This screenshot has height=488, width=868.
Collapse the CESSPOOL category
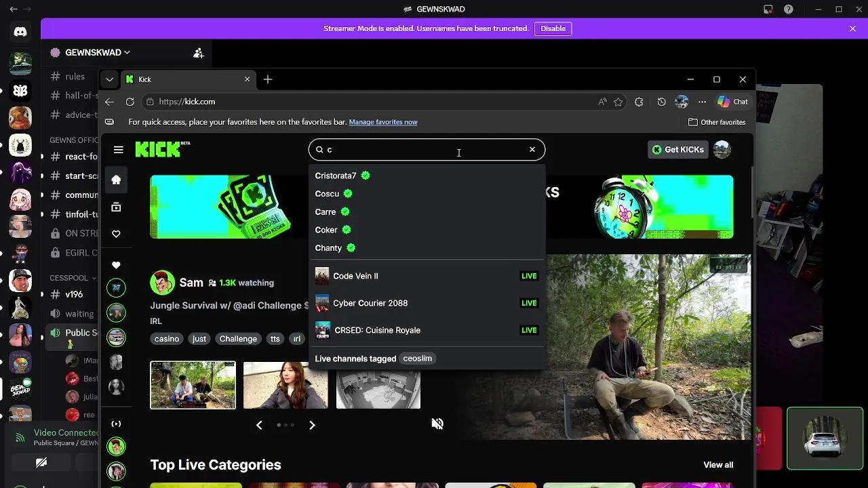[73, 278]
